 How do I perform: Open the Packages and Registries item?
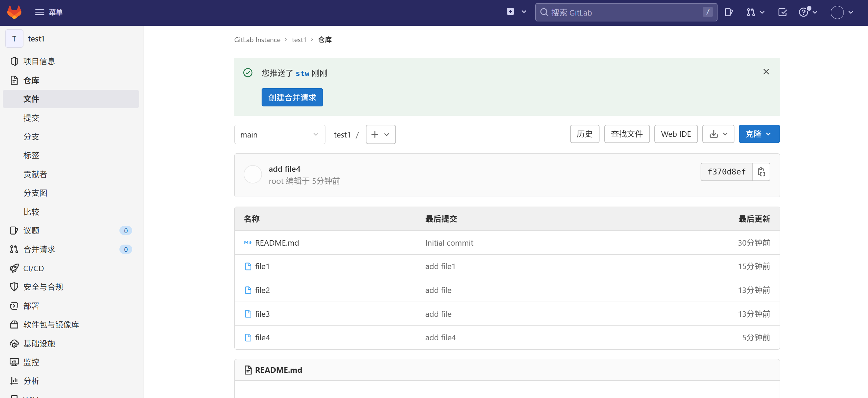(51, 324)
